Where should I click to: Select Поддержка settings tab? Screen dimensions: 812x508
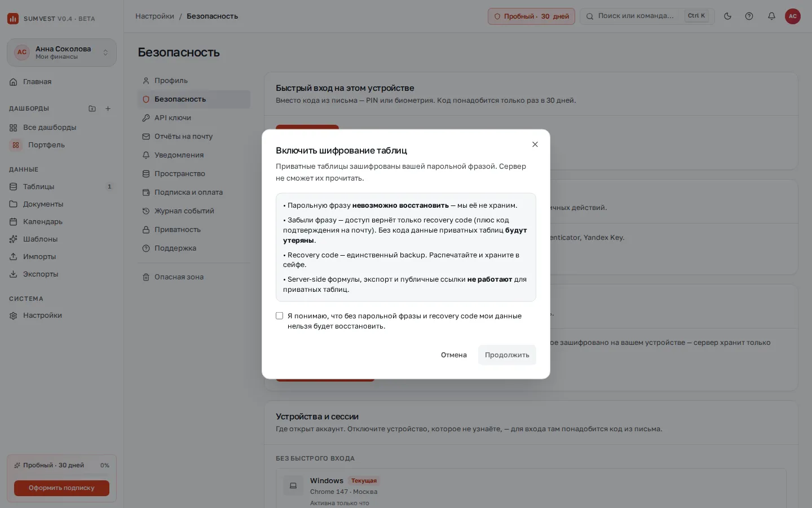point(194,248)
